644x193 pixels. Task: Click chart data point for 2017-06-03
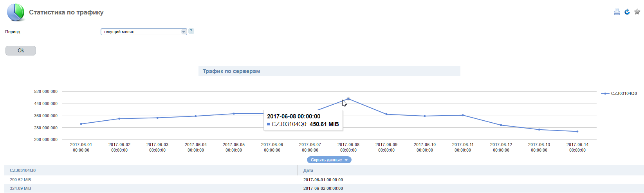(x=157, y=118)
